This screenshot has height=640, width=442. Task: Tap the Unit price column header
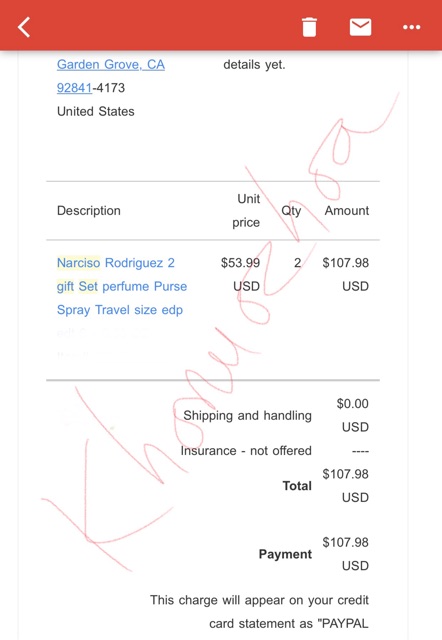click(246, 211)
